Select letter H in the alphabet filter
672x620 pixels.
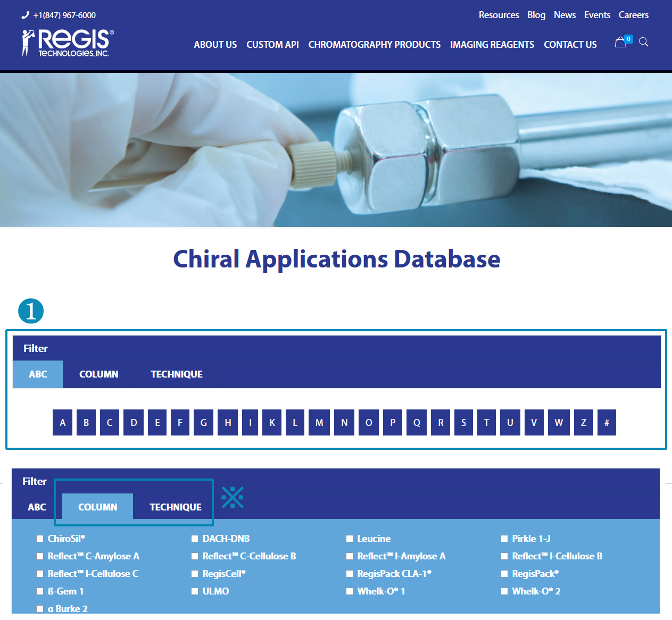[228, 423]
